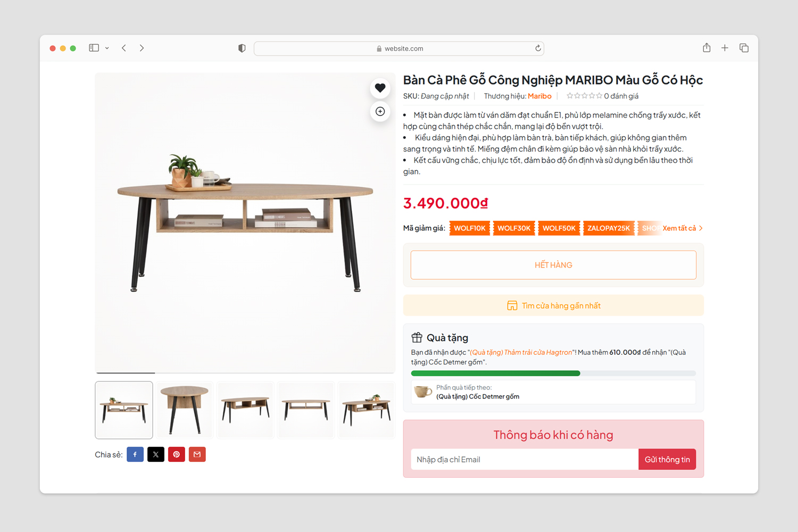The height and width of the screenshot is (532, 798).
Task: Select the WOLF10K discount code
Action: [469, 228]
